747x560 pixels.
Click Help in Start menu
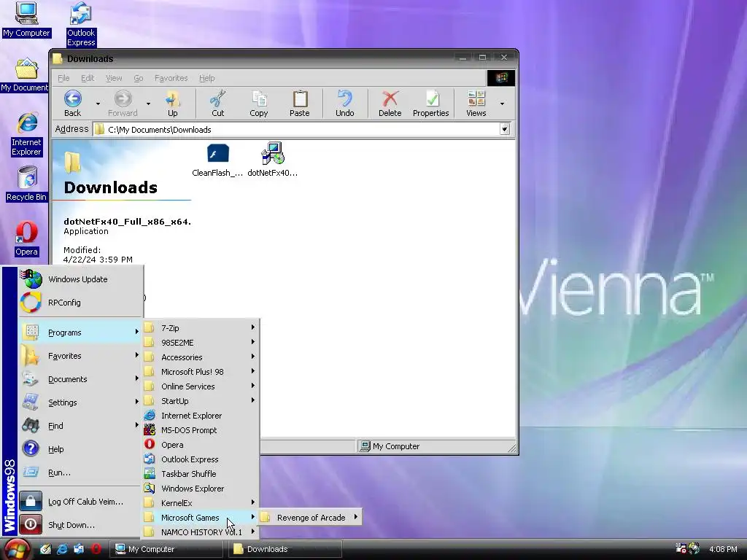coord(81,449)
